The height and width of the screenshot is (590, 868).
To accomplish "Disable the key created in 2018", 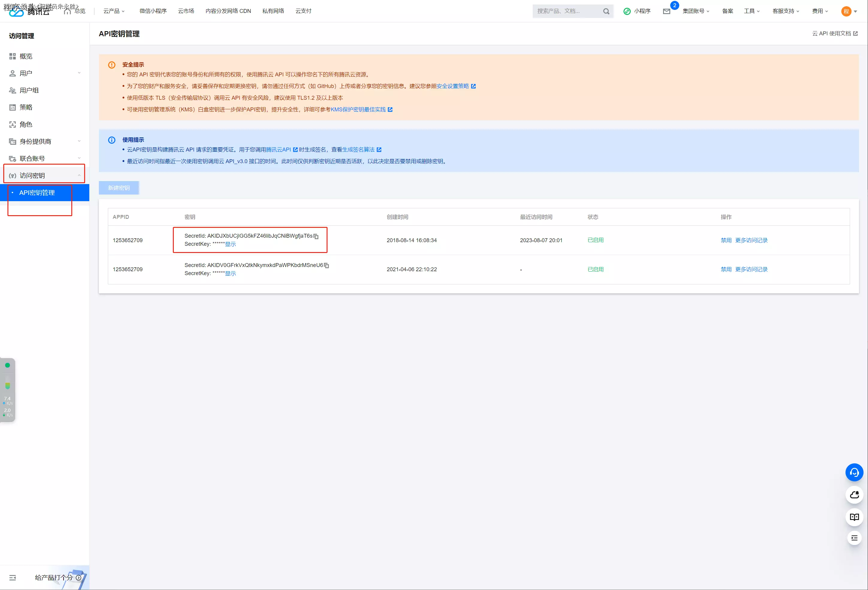I will click(726, 240).
